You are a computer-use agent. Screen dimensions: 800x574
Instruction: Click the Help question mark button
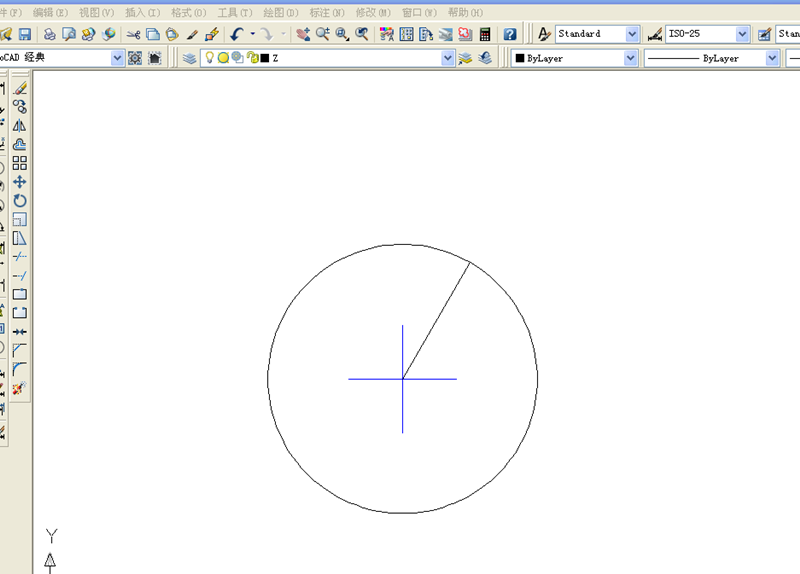510,34
